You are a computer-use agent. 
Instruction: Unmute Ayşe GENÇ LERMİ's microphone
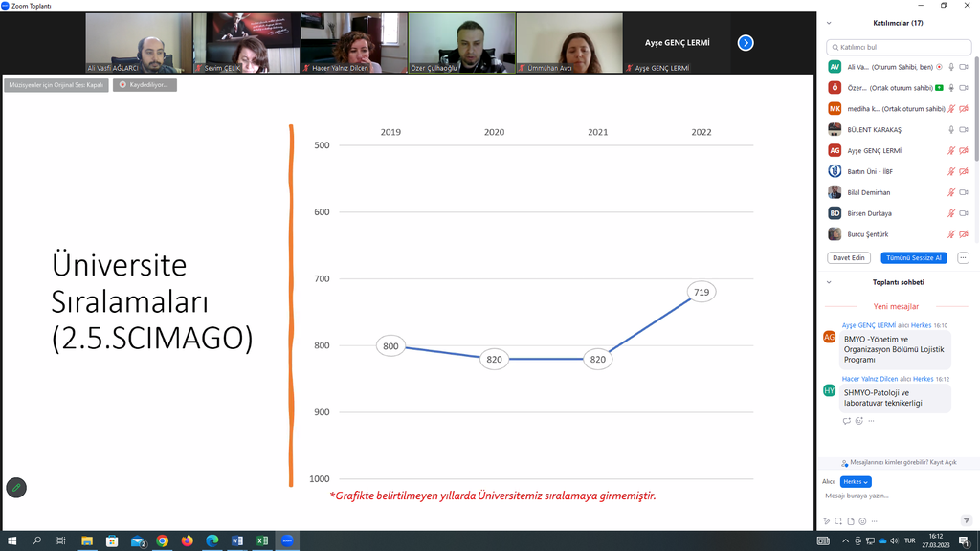951,151
